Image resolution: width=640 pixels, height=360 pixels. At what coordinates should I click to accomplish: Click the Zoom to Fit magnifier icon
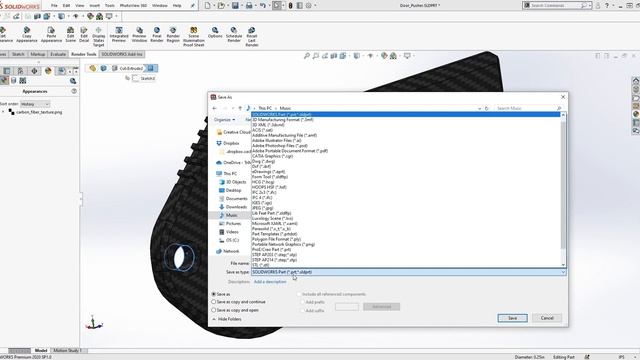coord(307,56)
